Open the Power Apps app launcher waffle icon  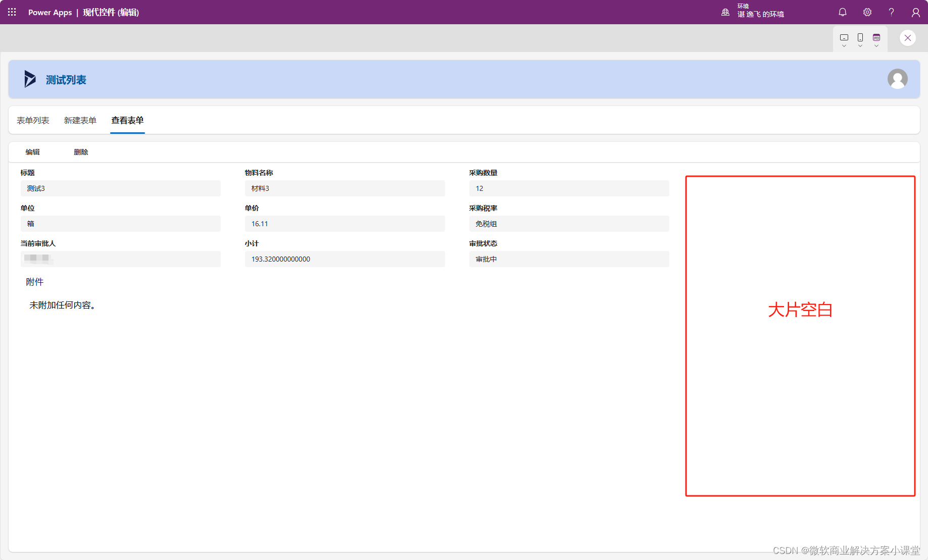pos(12,12)
